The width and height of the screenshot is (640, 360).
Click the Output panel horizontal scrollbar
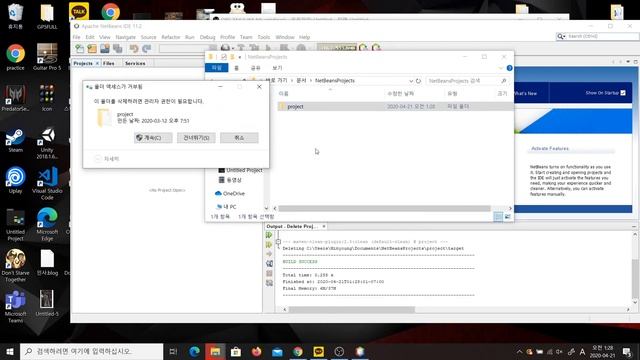tap(352, 310)
